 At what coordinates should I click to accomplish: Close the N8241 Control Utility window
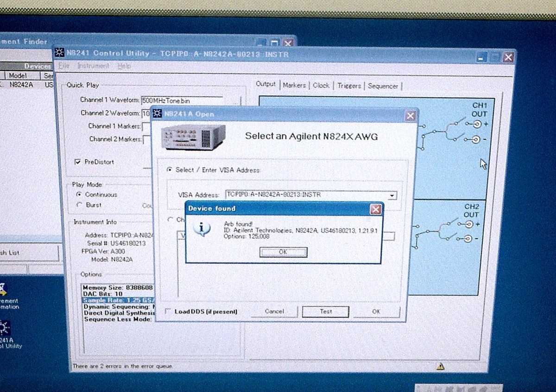[x=508, y=57]
